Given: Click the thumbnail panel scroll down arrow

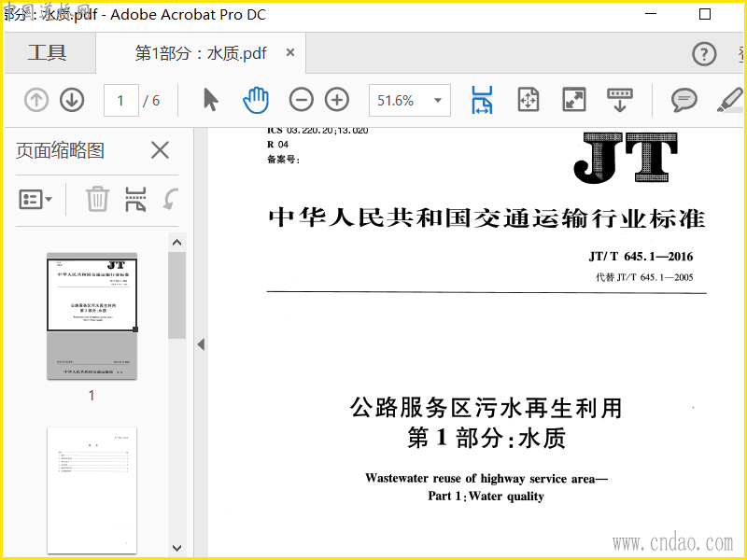Looking at the screenshot, I should (x=176, y=548).
